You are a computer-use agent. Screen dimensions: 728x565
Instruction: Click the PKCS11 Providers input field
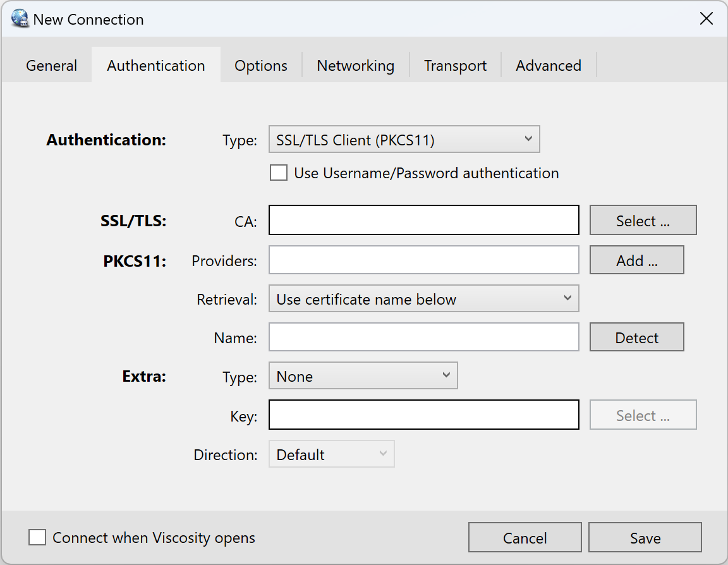click(x=423, y=260)
